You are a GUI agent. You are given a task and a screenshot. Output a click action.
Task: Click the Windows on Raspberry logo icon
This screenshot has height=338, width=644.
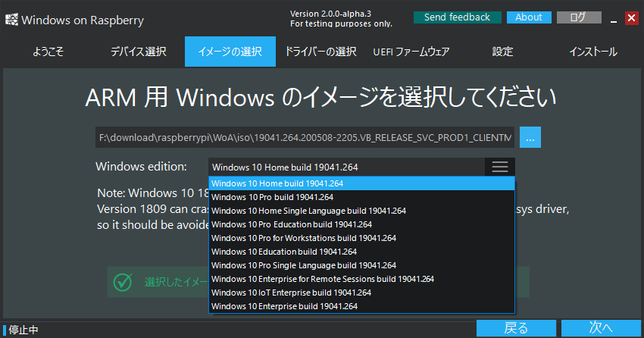11,19
